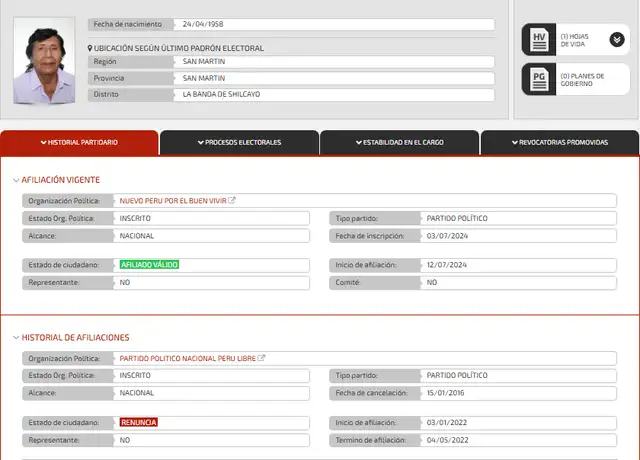Collapse the Afiliación Vigente section

(16, 180)
